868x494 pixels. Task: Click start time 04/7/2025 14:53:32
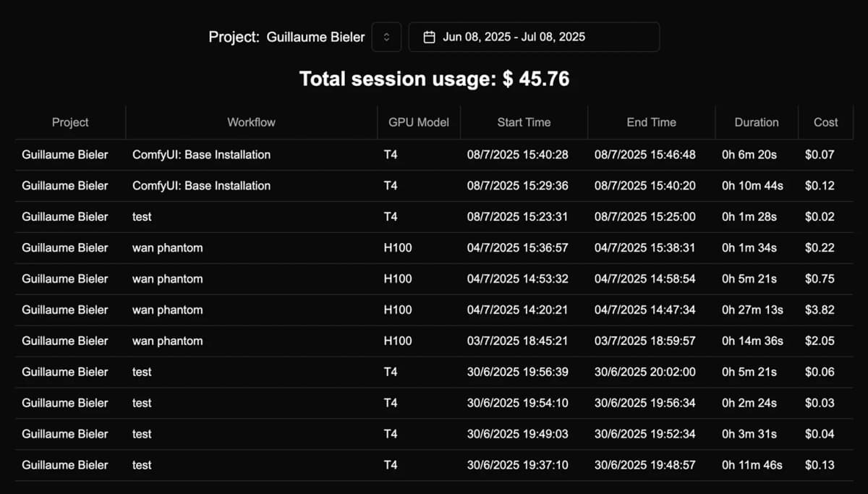click(x=517, y=279)
